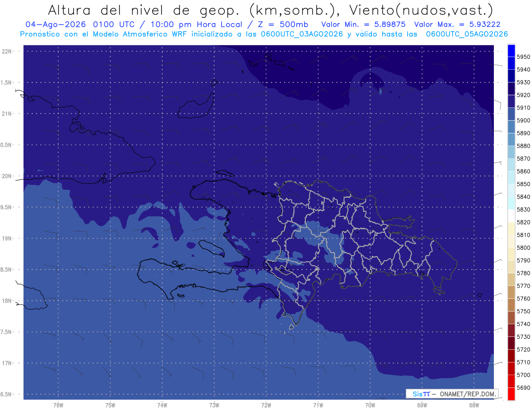Pick the dark red swatch between 5720 and 5730

point(511,343)
